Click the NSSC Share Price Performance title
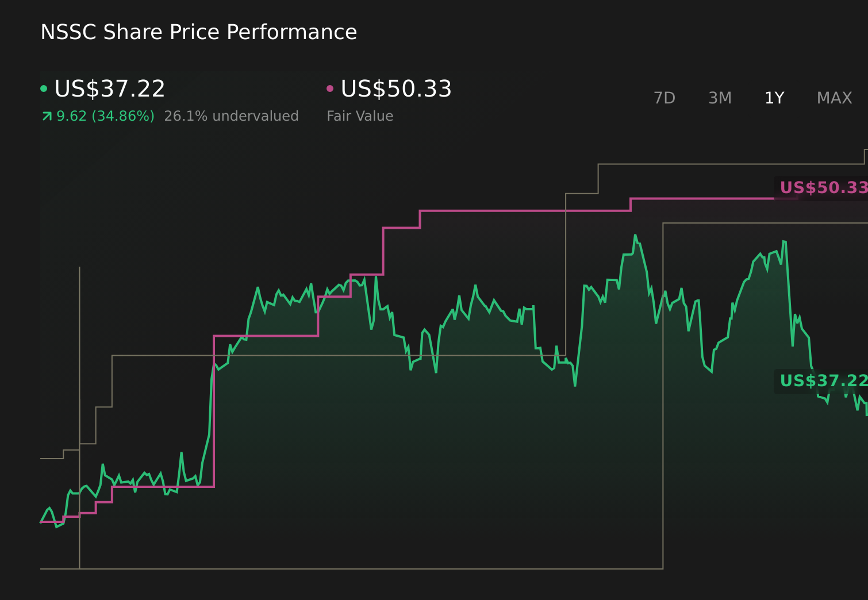 coord(199,32)
